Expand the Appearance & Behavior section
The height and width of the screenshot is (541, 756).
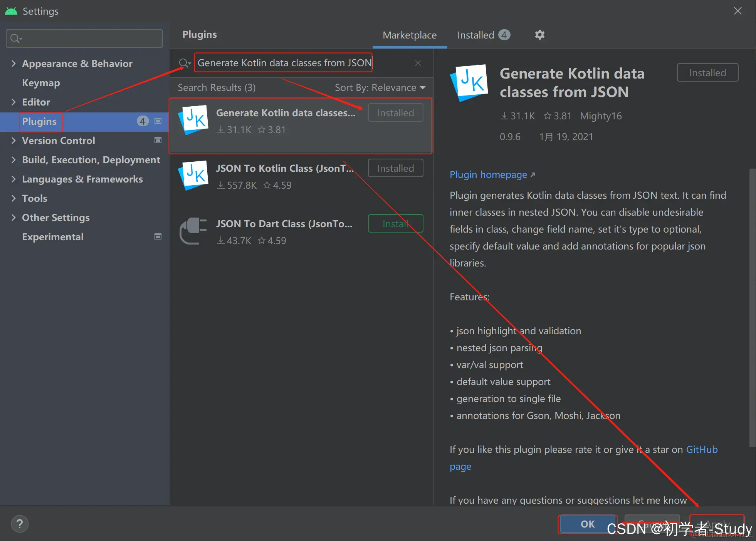pyautogui.click(x=13, y=64)
